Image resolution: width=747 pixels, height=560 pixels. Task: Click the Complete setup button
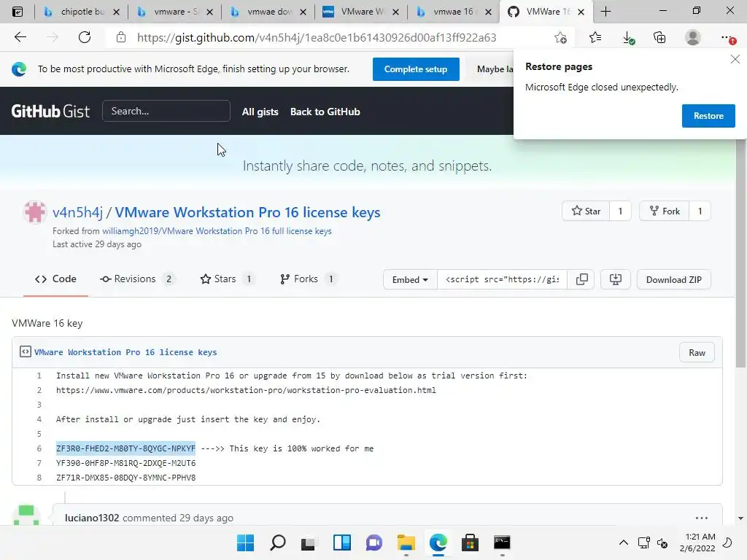(x=416, y=69)
